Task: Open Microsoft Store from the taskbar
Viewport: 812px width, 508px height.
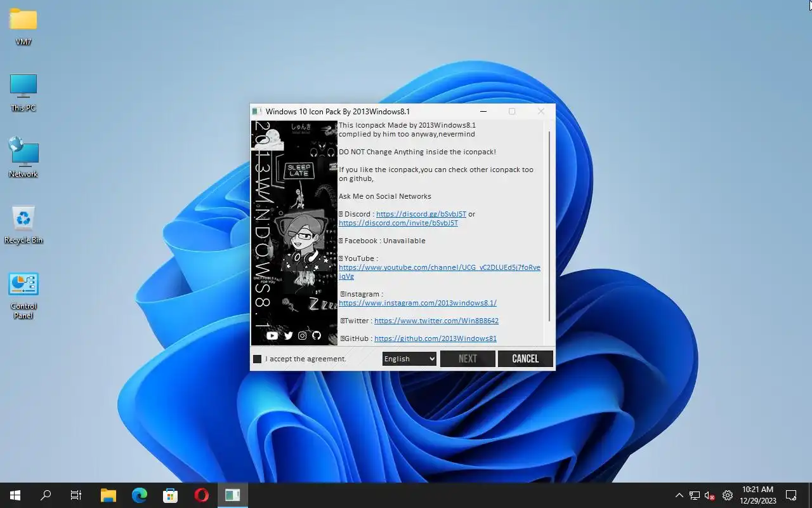Action: pos(170,495)
